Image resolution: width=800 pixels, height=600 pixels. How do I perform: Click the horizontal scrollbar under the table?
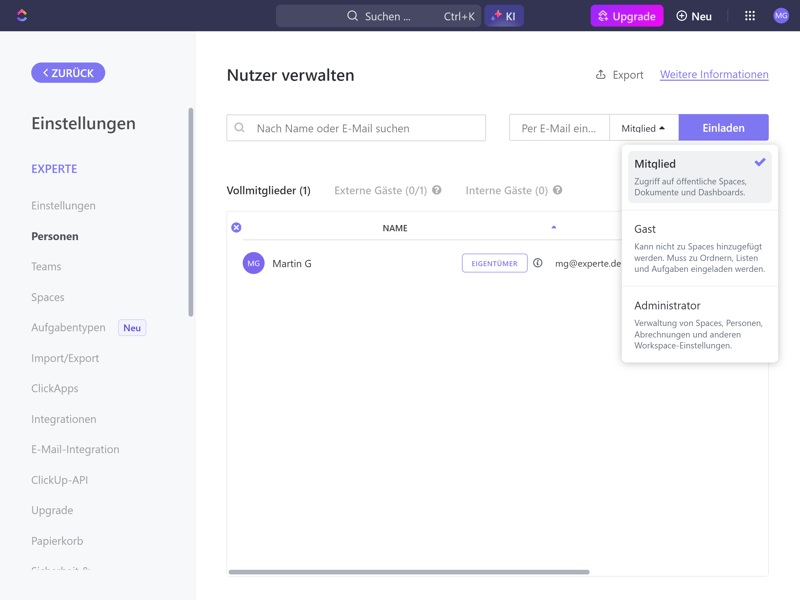coord(409,572)
